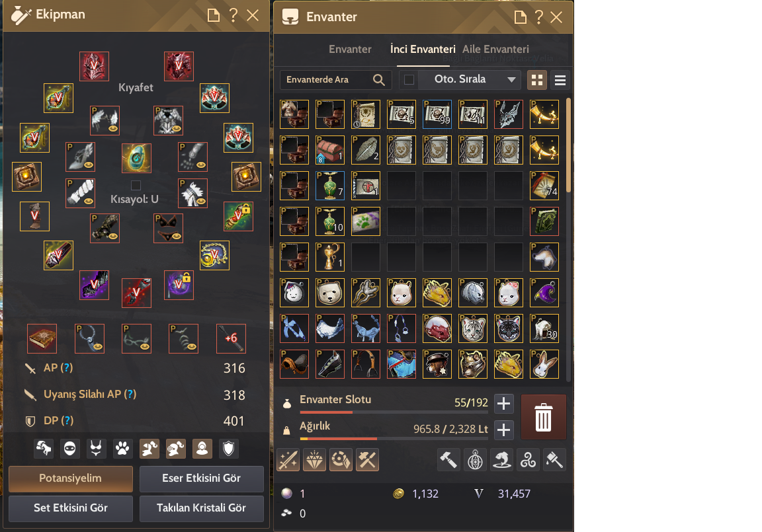Open the crossed hammers tool icon
The height and width of the screenshot is (532, 762).
(x=367, y=460)
